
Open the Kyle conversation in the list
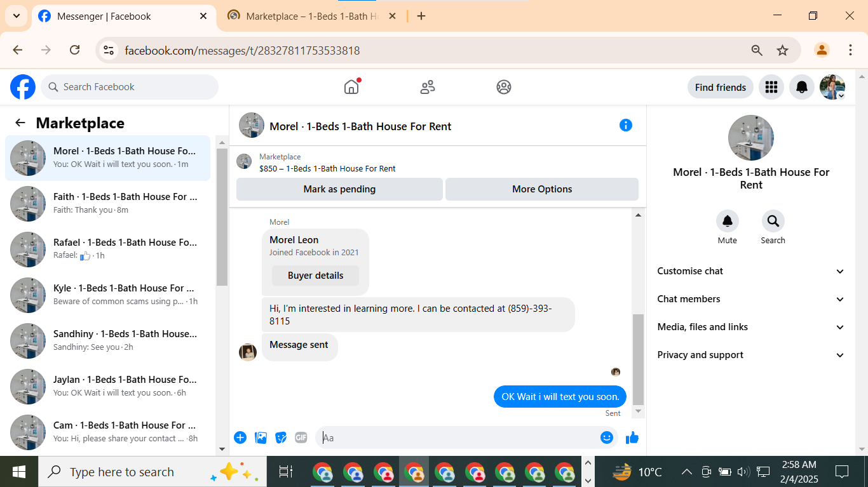[x=107, y=295]
